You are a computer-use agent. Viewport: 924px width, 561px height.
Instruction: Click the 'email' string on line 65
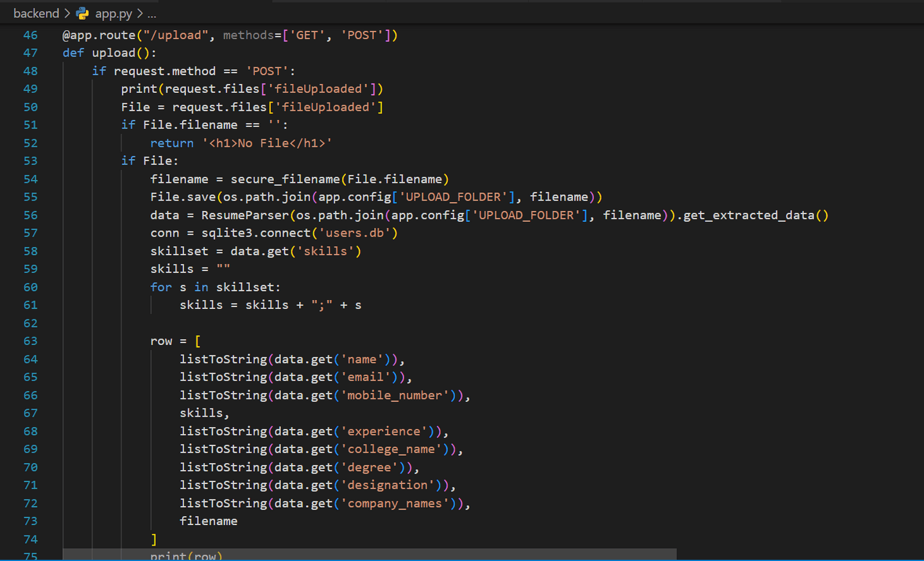tap(366, 377)
